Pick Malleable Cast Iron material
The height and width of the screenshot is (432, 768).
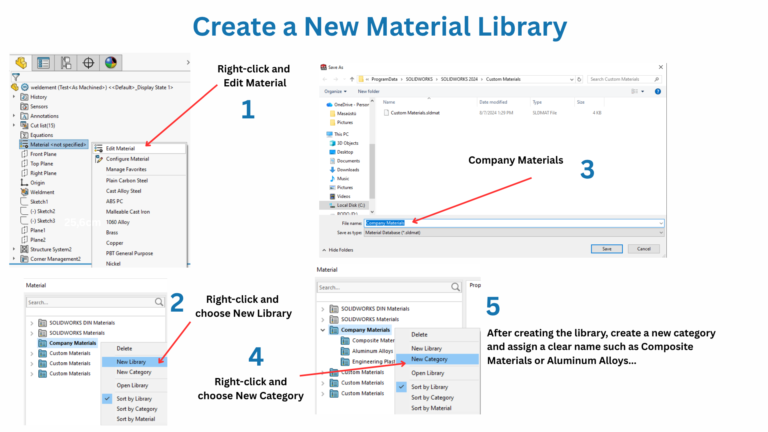point(128,212)
